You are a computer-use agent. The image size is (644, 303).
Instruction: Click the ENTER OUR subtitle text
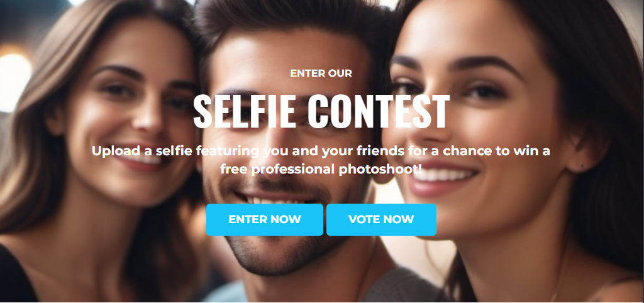pyautogui.click(x=321, y=74)
